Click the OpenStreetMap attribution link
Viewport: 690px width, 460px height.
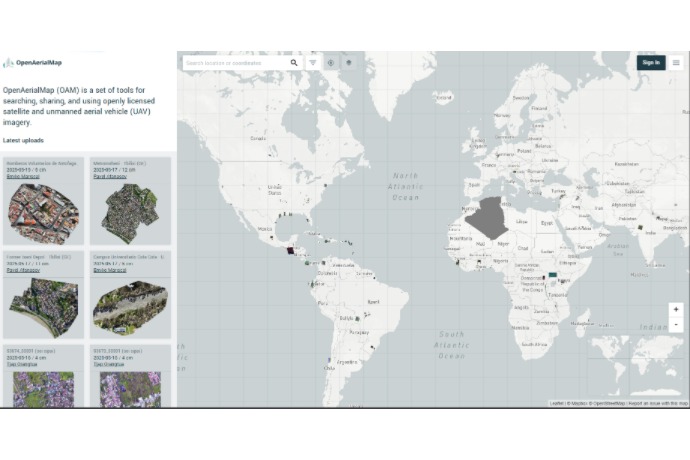pyautogui.click(x=608, y=403)
